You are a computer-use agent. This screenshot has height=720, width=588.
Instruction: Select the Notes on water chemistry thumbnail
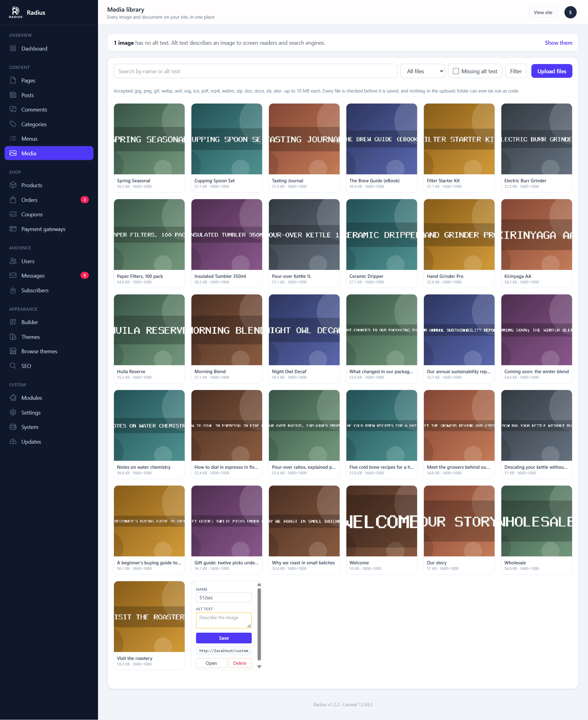(149, 425)
